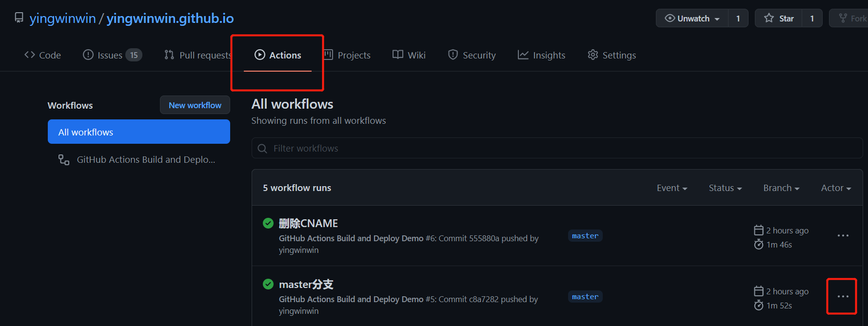Click master branch label on master分支 run
This screenshot has width=868, height=326.
pos(585,297)
